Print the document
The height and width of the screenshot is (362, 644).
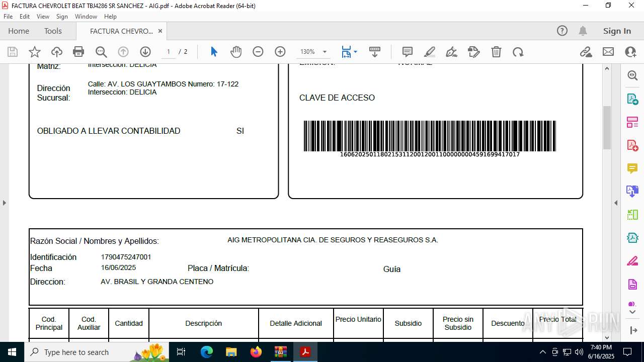coord(78,52)
